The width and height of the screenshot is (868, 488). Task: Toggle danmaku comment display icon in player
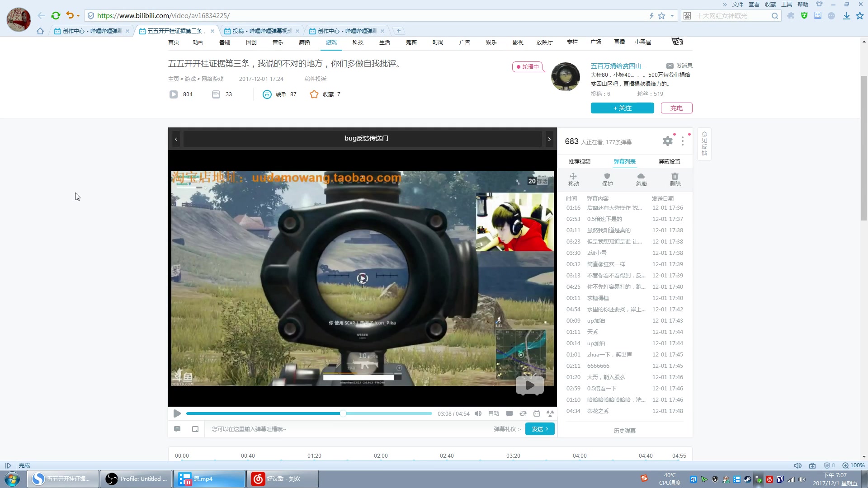tap(509, 413)
